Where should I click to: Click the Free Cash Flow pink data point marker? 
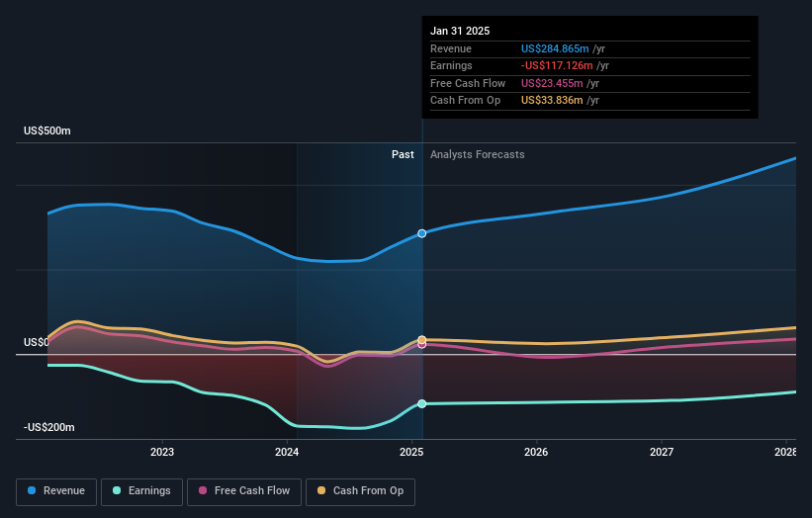tap(422, 345)
